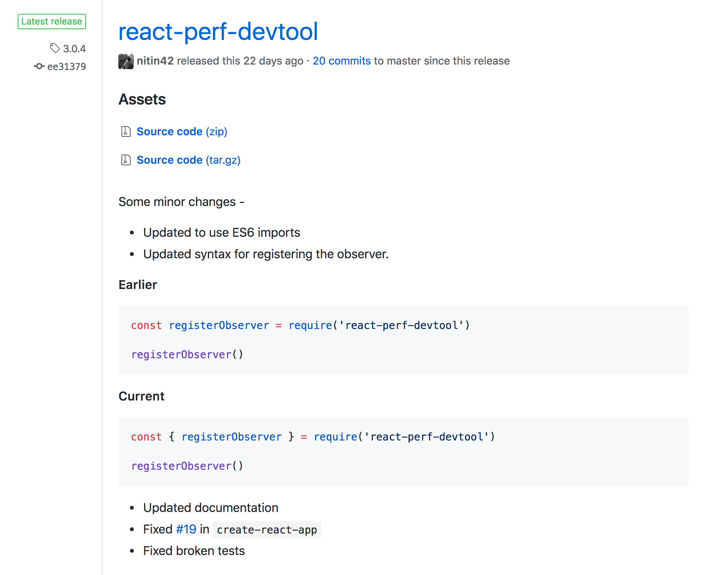The width and height of the screenshot is (728, 575).
Task: Click the Latest release badge
Action: [52, 22]
